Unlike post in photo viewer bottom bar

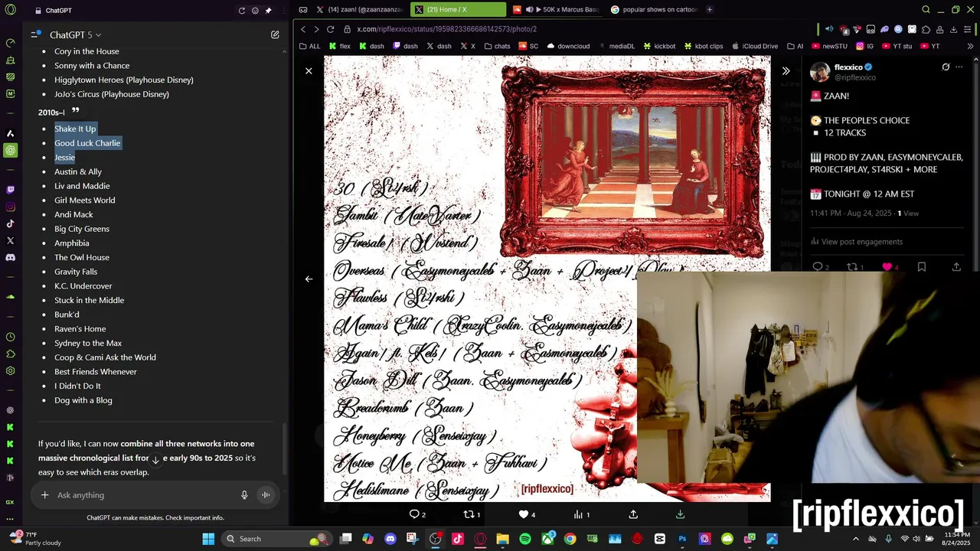click(527, 514)
